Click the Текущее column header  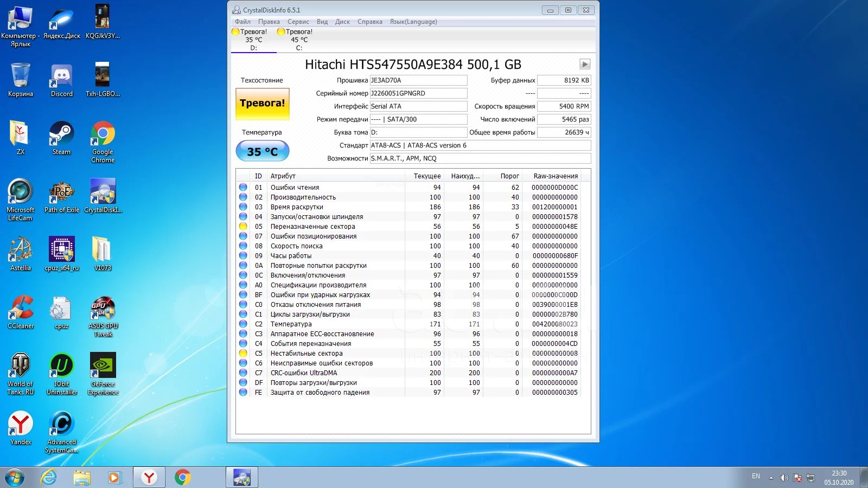(x=424, y=176)
